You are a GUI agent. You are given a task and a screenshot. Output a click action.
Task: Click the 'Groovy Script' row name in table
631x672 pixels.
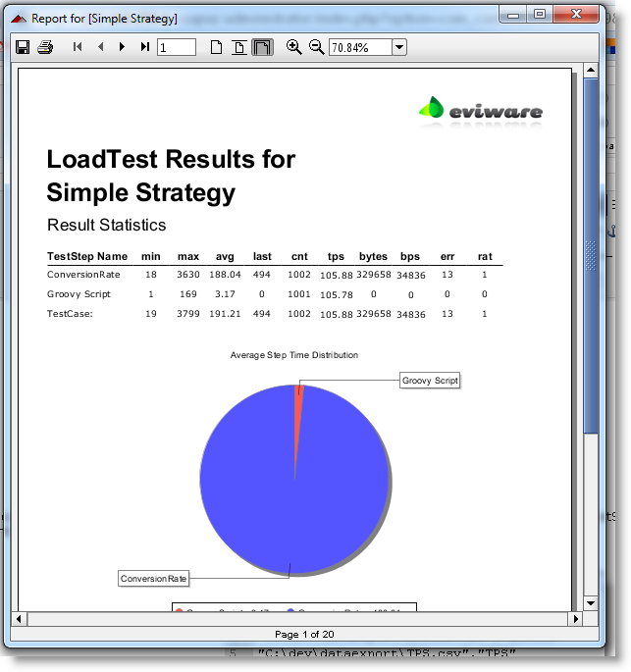(79, 294)
